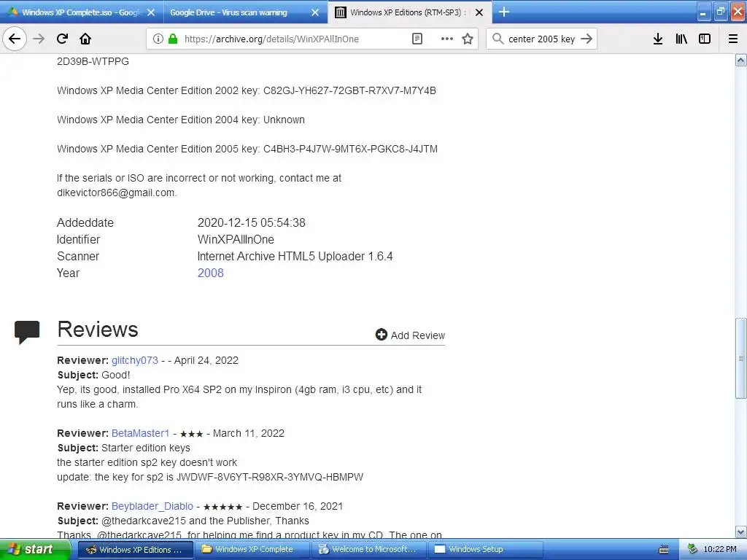
Task: Show site information icon in address bar
Action: coord(158,39)
